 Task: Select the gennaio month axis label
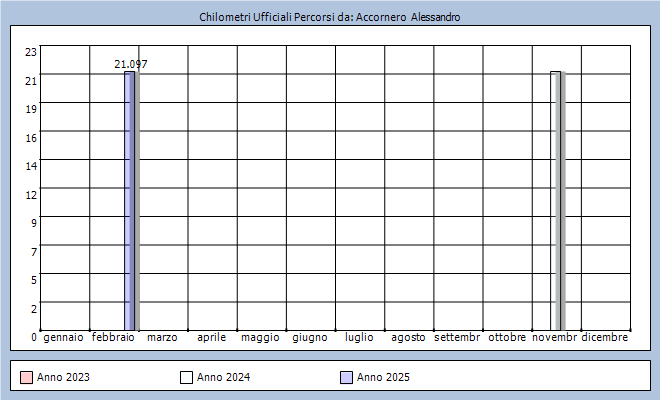63,338
